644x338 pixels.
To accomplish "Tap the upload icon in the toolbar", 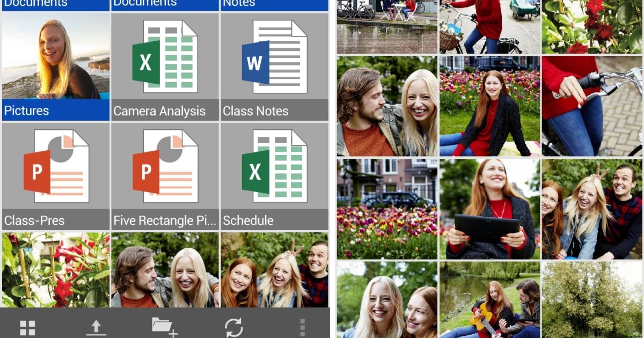I will point(96,326).
